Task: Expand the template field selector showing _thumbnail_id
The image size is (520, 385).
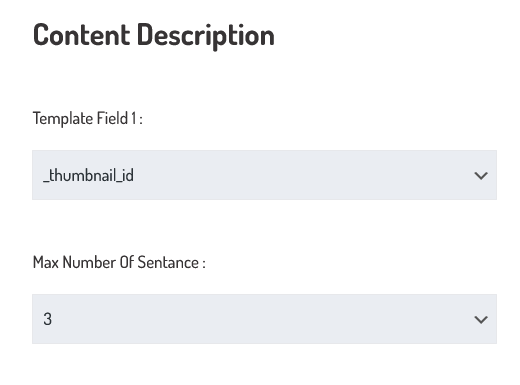Action: 264,175
